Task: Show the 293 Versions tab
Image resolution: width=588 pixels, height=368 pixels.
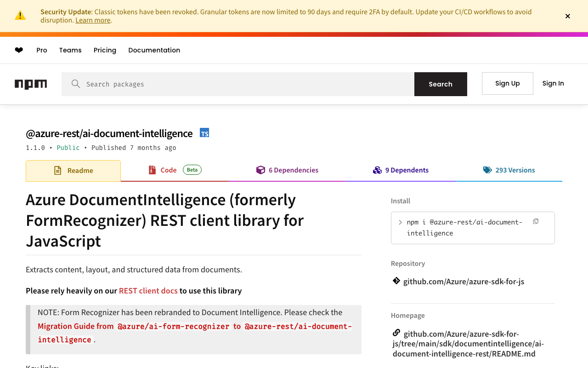Action: tap(509, 170)
